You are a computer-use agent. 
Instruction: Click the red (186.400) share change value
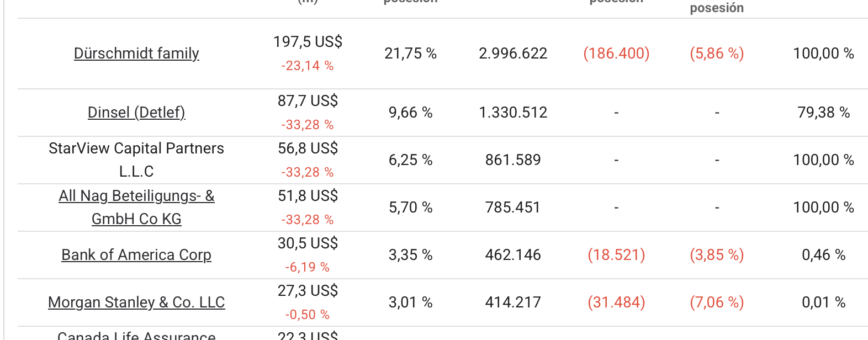pyautogui.click(x=616, y=54)
